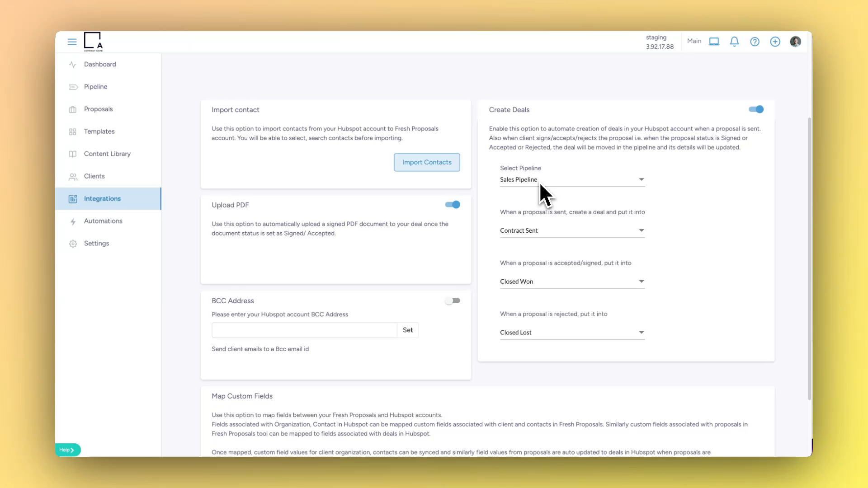Disable the Create Deals toggle
This screenshot has height=488, width=868.
pyautogui.click(x=756, y=109)
